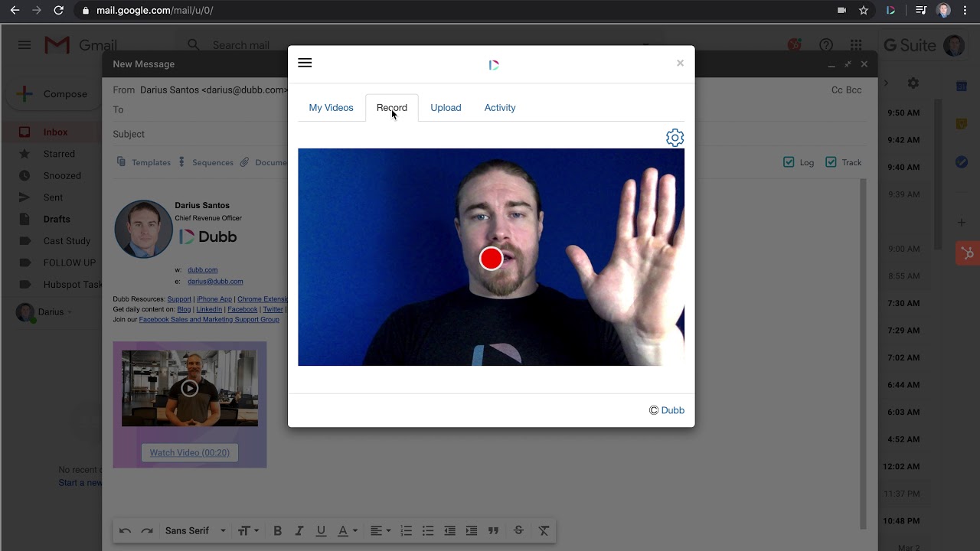Click the Subject field in New Message
Screen dimensions: 980x551
pos(490,134)
